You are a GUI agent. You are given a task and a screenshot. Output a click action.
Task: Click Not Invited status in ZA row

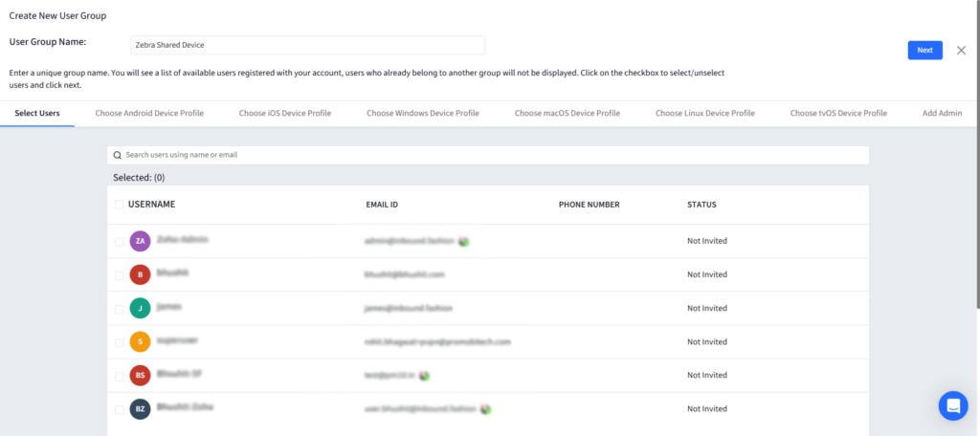[707, 241]
